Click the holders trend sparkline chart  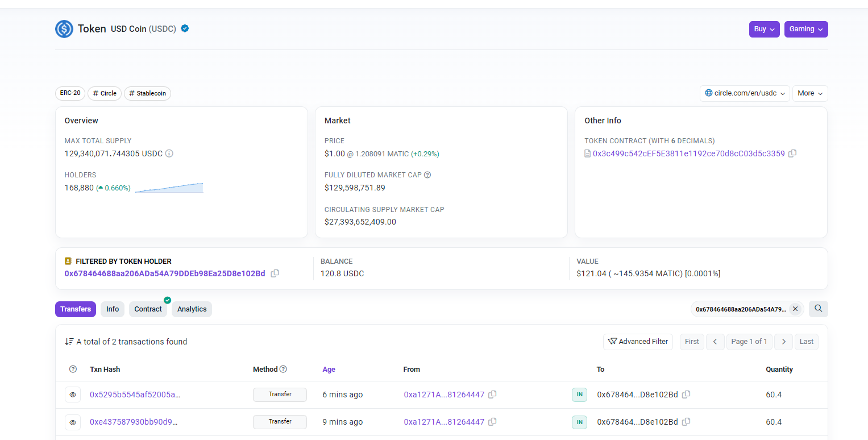point(169,188)
